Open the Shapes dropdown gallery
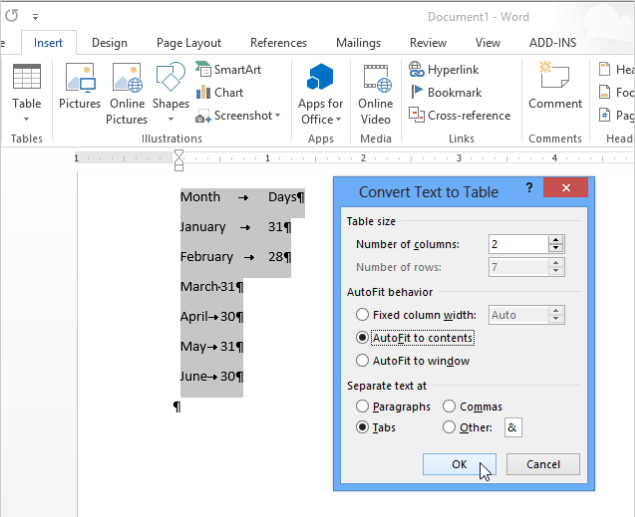Screen dimensions: 635x517 [x=171, y=118]
